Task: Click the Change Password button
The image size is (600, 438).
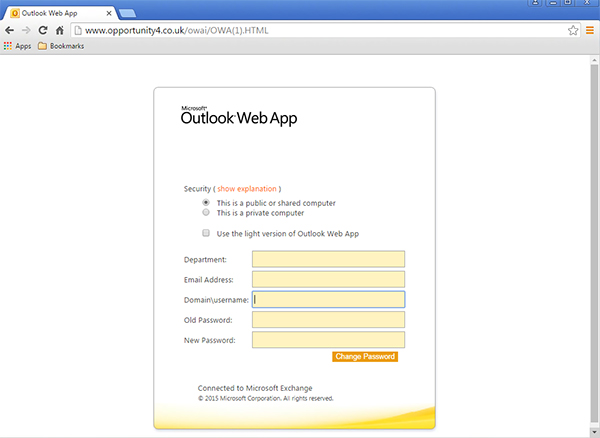Action: pos(365,357)
